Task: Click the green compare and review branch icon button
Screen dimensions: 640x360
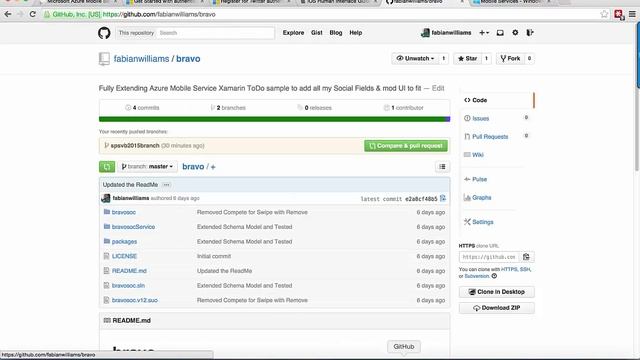Action: (x=107, y=167)
